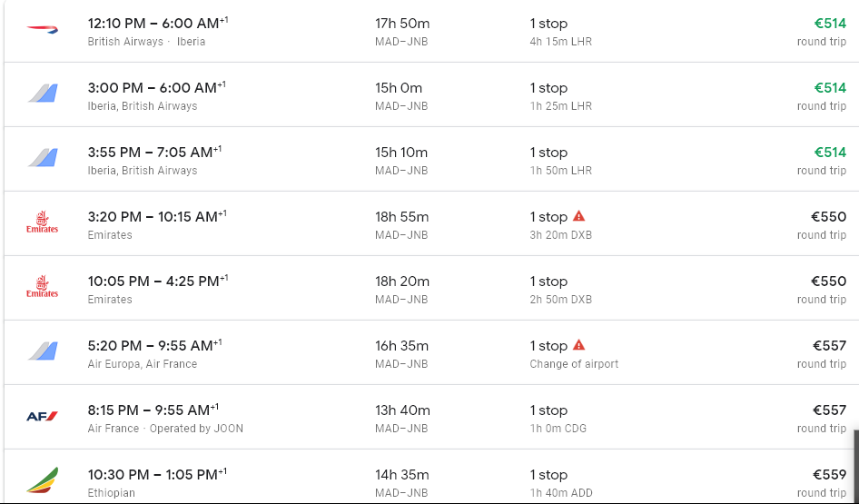Click the €559 price on the Ethiopian flight
The width and height of the screenshot is (859, 504).
tap(829, 474)
